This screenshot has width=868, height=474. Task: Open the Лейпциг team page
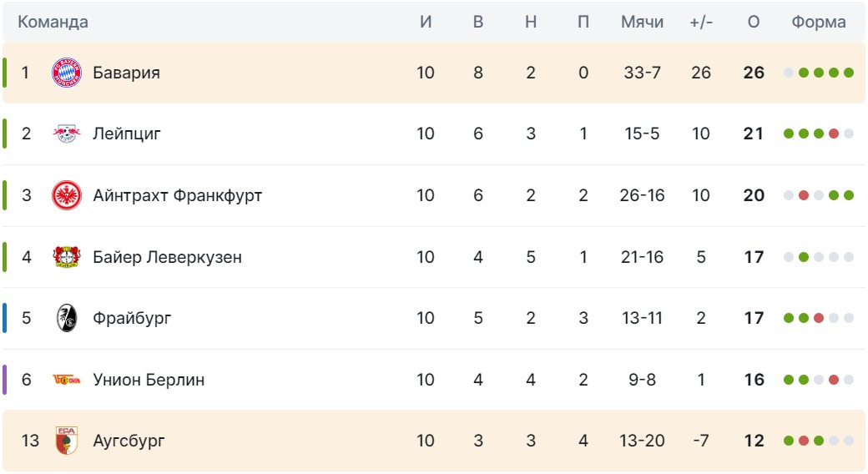pyautogui.click(x=127, y=134)
